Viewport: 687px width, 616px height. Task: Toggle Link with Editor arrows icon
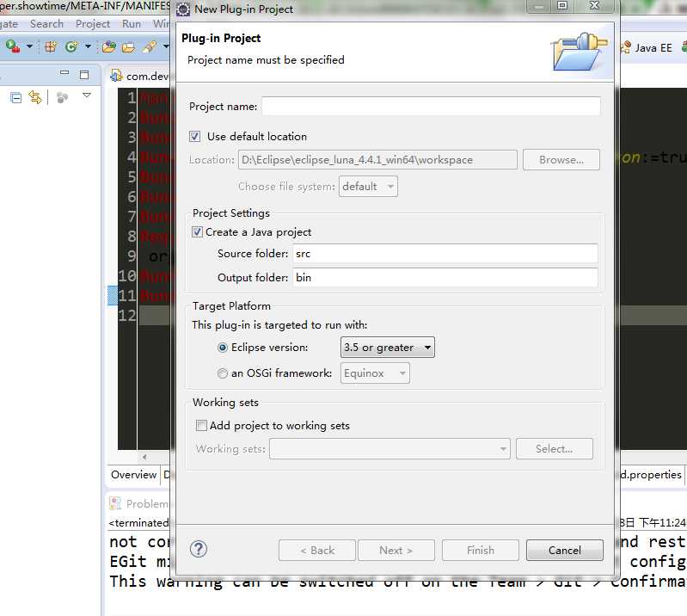click(35, 97)
